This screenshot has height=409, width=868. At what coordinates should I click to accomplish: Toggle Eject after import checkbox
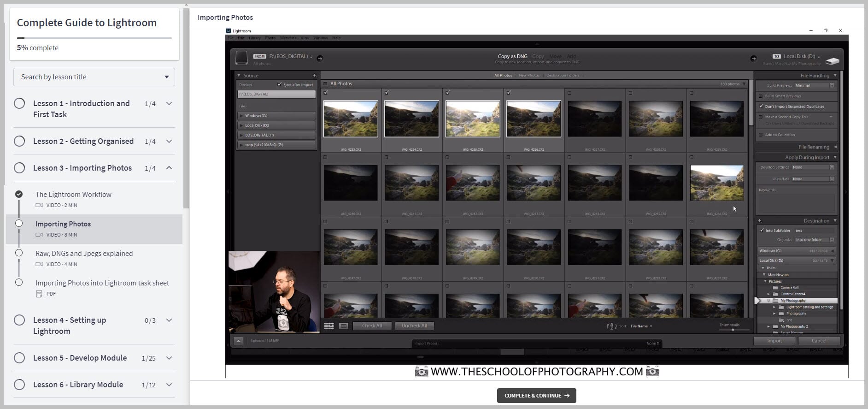[279, 84]
